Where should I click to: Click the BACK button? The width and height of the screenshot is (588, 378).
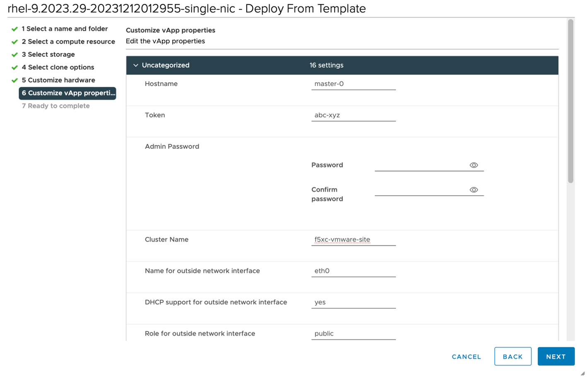coord(514,356)
